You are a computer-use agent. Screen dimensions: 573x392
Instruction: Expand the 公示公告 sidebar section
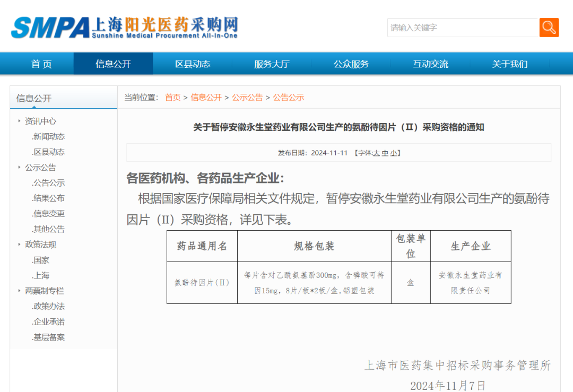pos(40,168)
